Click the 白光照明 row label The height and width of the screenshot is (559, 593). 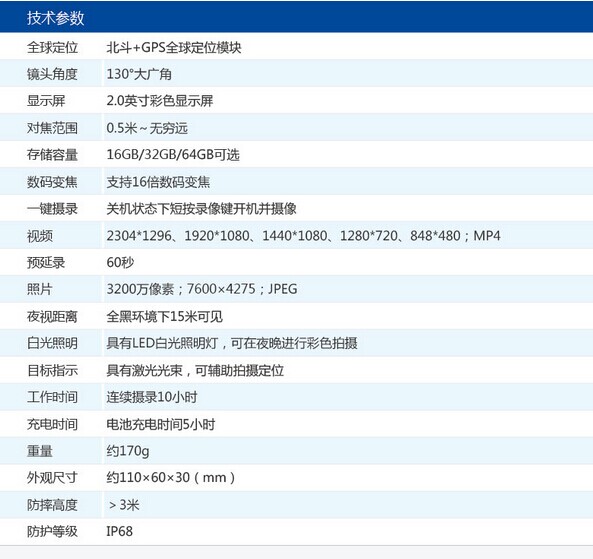(x=52, y=343)
